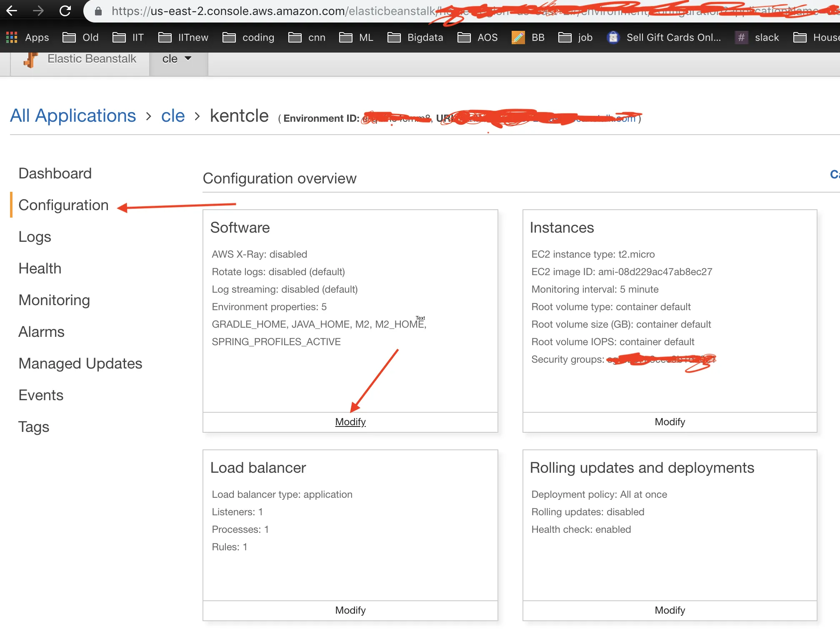Open All Applications breadcrumb link

pyautogui.click(x=73, y=116)
